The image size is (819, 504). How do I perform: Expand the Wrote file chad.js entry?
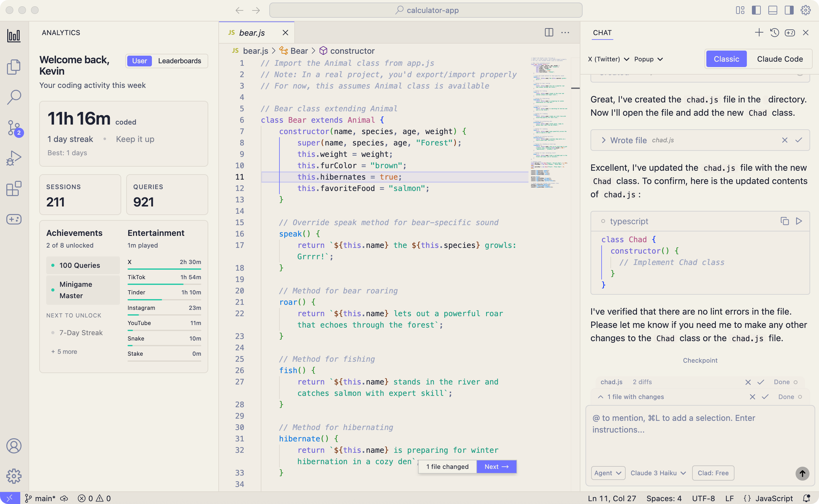(603, 140)
